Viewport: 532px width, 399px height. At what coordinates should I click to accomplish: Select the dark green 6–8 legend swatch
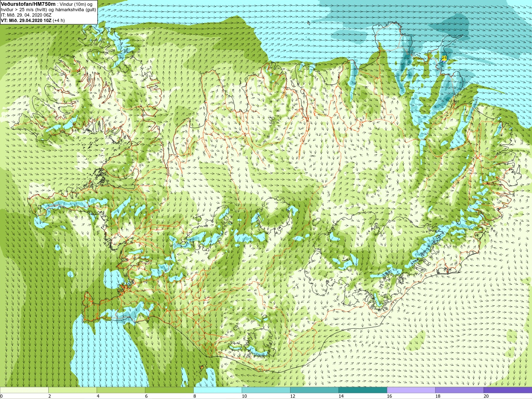(x=169, y=390)
